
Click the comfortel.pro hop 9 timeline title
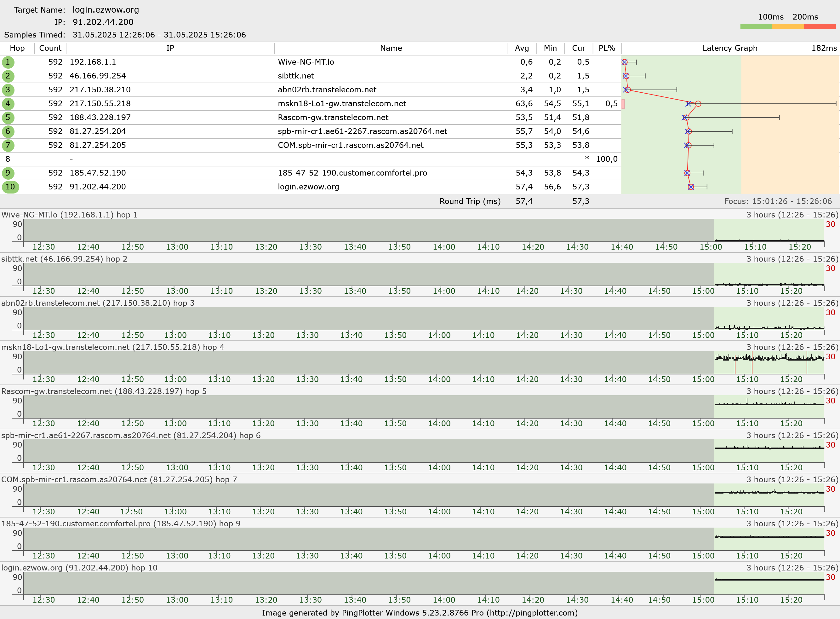pyautogui.click(x=121, y=524)
